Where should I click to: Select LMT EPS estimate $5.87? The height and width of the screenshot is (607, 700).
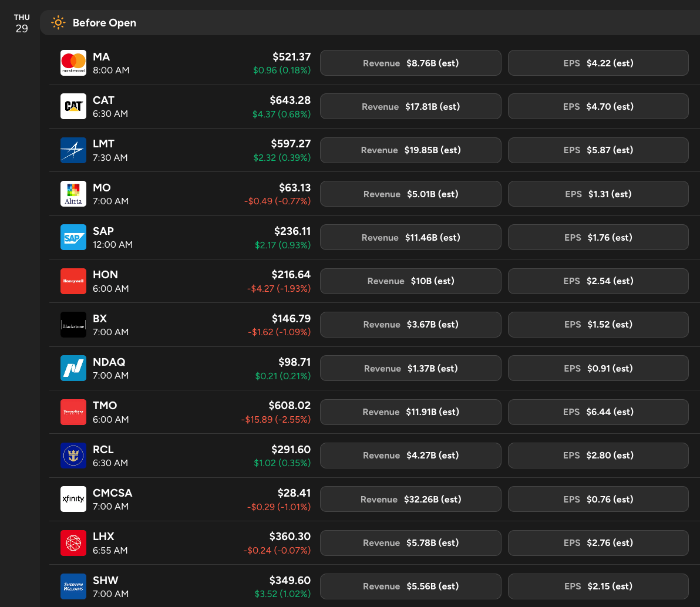pyautogui.click(x=598, y=150)
